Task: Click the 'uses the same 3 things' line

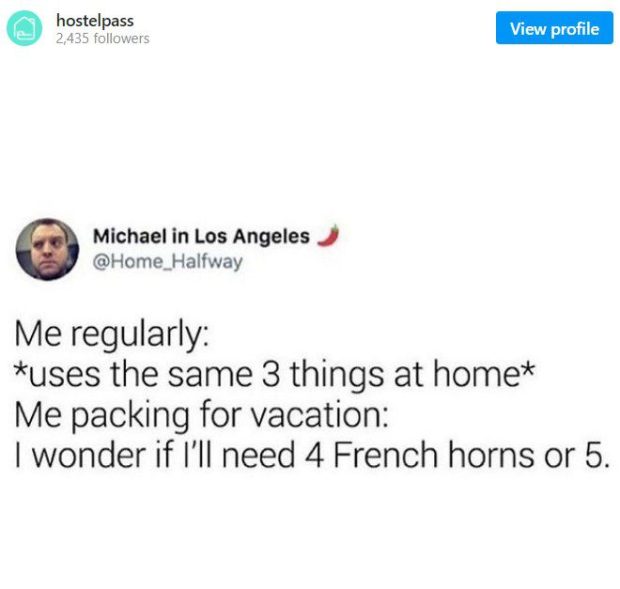Action: (274, 374)
